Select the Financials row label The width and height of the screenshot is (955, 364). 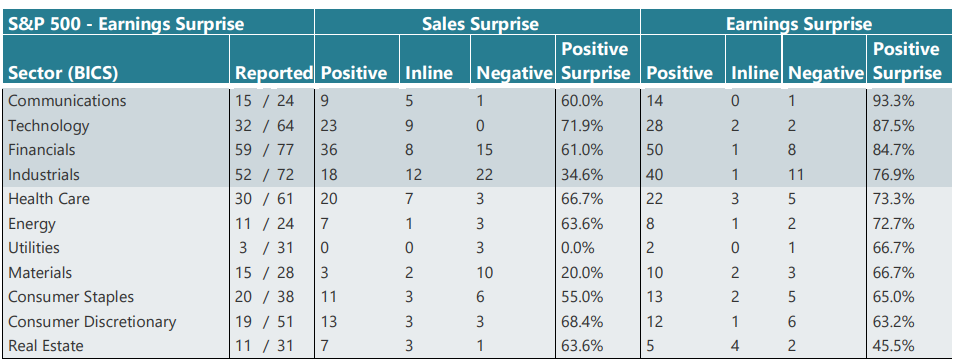(x=41, y=150)
